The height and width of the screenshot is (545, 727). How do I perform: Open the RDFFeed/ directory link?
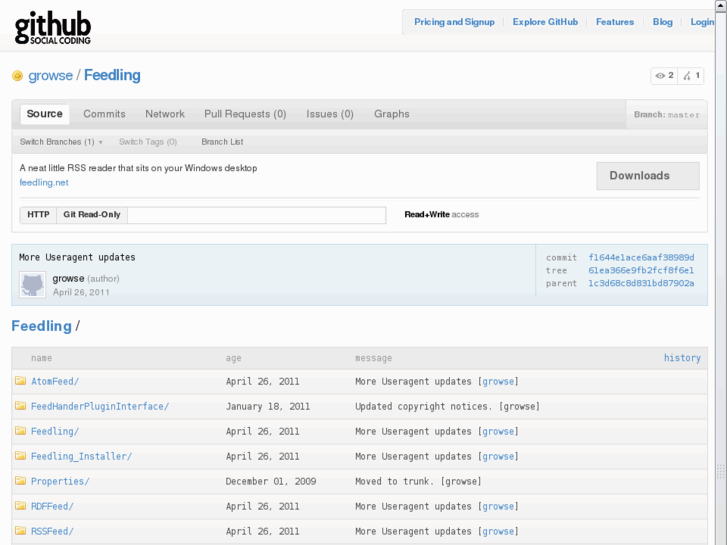click(52, 507)
